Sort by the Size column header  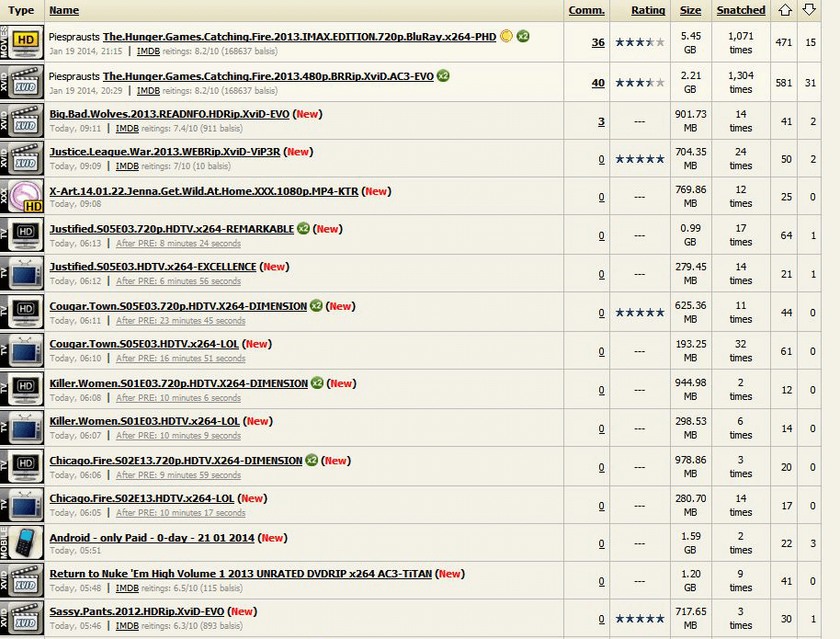coord(690,10)
